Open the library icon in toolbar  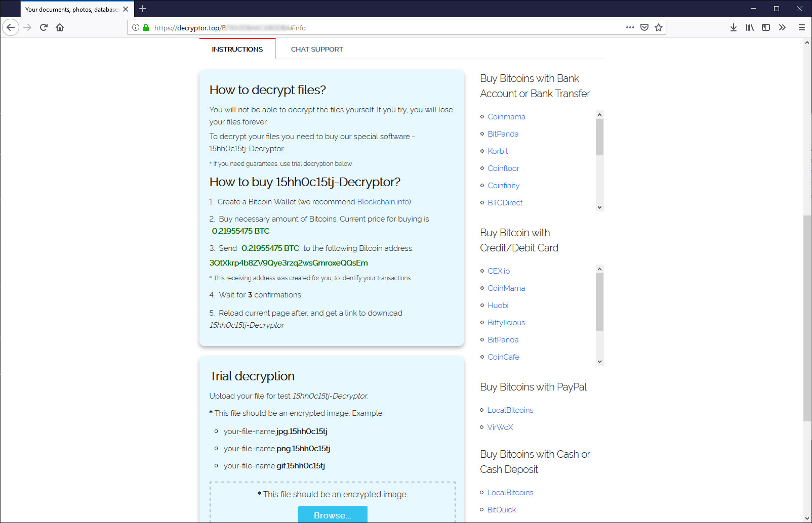pyautogui.click(x=750, y=27)
